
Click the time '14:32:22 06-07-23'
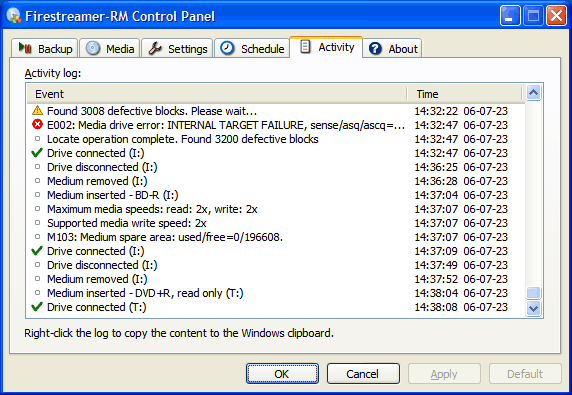461,111
